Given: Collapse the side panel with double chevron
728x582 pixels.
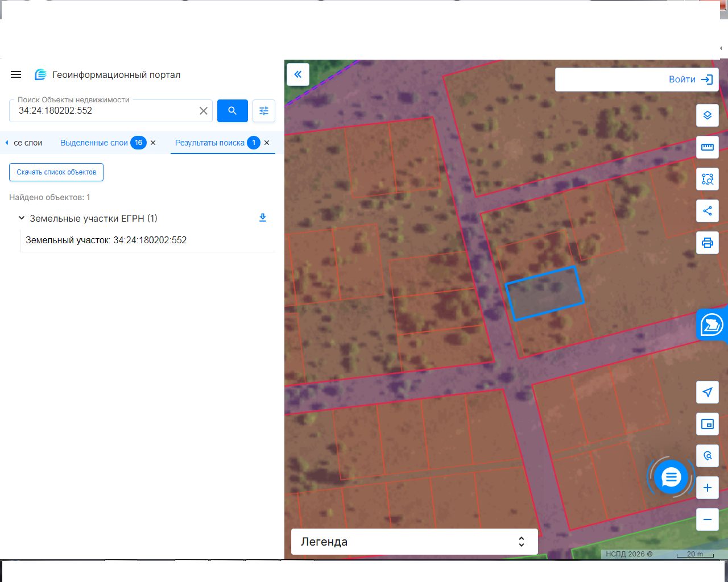Looking at the screenshot, I should (x=298, y=74).
